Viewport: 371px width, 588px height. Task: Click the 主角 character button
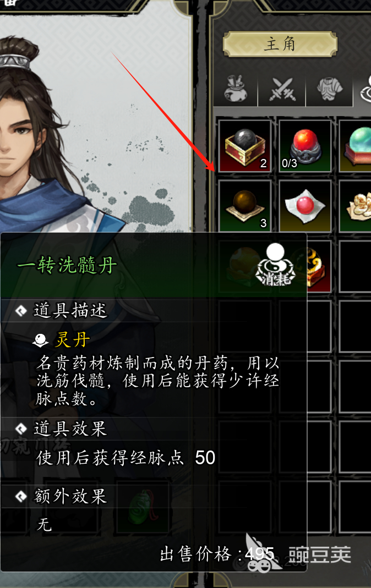pos(280,44)
